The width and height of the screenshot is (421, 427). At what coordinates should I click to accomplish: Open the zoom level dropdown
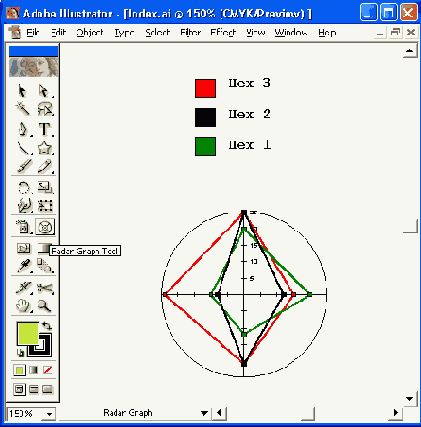[49, 414]
